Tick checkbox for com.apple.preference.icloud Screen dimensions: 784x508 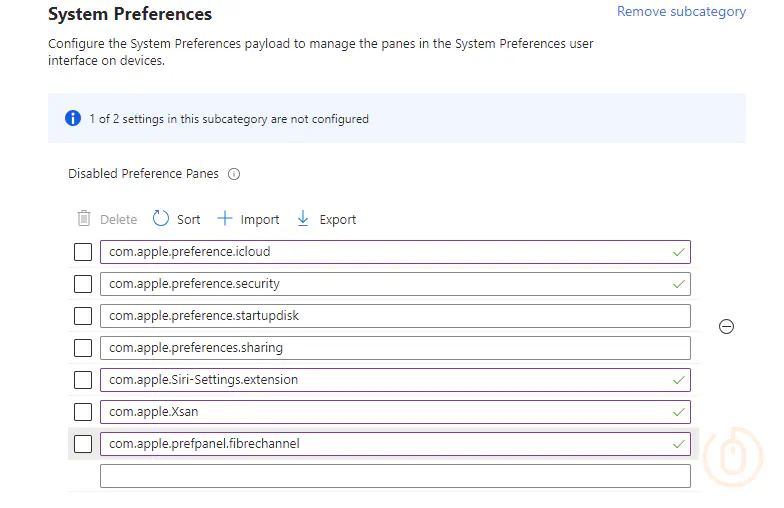point(83,252)
